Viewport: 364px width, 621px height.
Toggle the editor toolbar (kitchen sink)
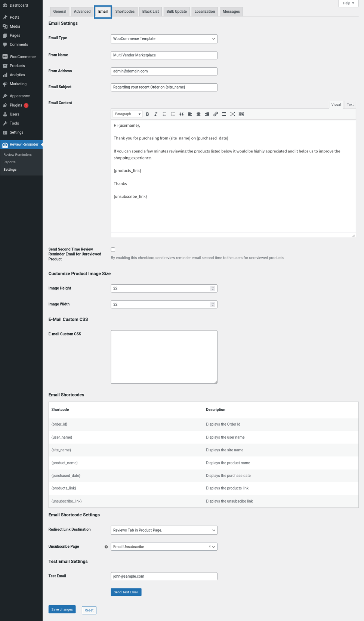click(241, 114)
